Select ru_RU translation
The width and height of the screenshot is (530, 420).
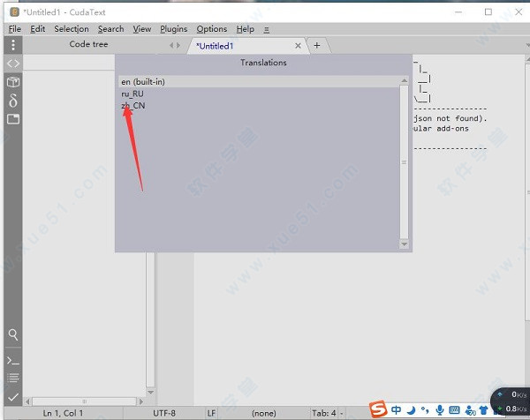coord(259,94)
